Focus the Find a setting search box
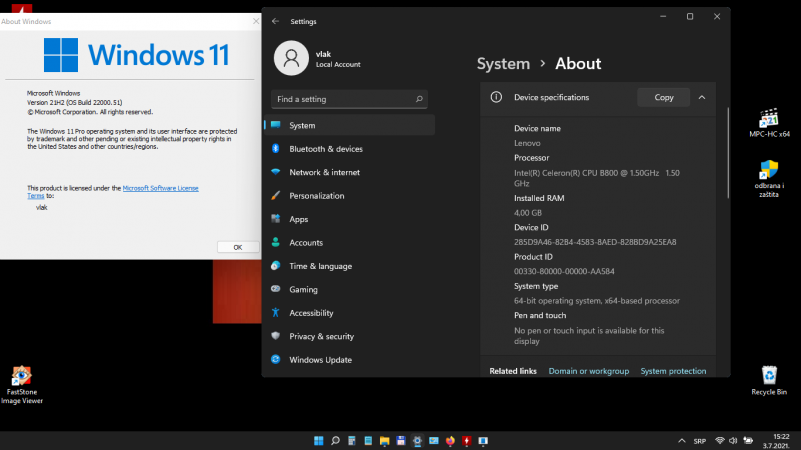Screen dimensions: 801x450 tap(349, 99)
